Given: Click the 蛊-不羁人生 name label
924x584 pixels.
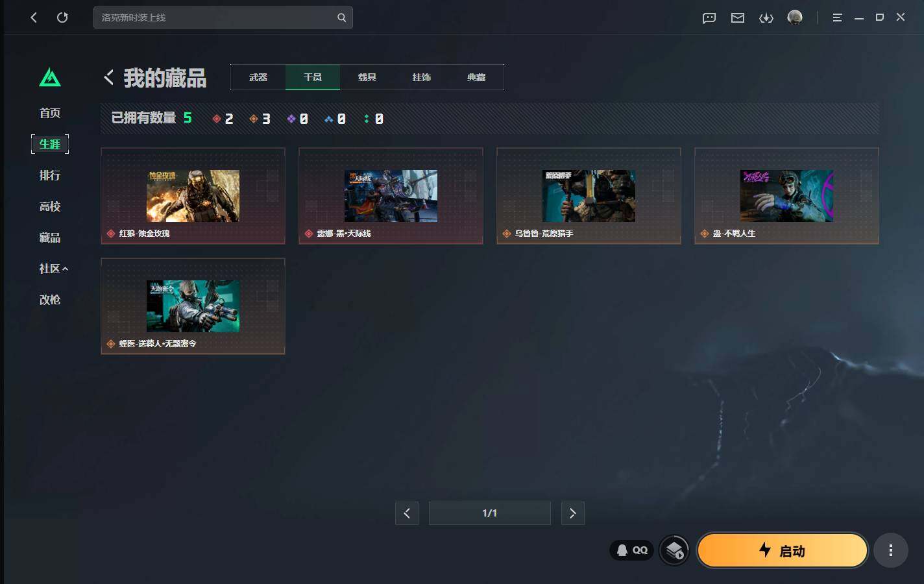Looking at the screenshot, I should tap(735, 234).
